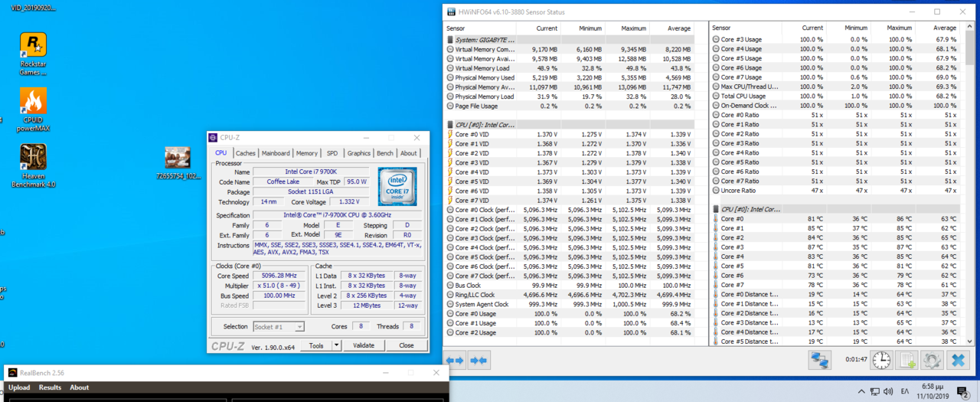This screenshot has width=980, height=402.
Task: Select Physical Memory Used row
Action: (x=570, y=77)
